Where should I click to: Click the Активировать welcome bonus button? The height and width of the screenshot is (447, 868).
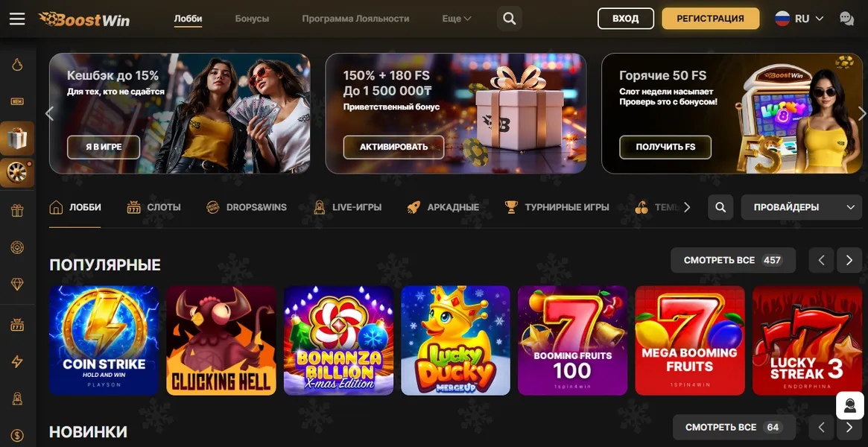coord(393,148)
